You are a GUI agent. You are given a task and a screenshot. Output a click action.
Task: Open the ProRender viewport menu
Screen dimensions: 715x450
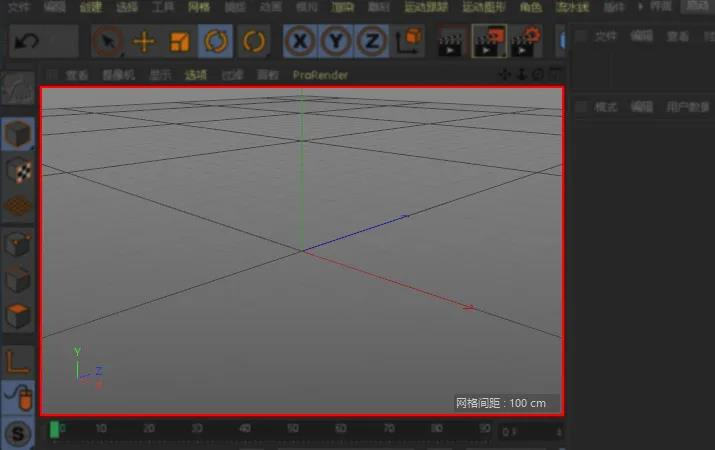[x=320, y=75]
